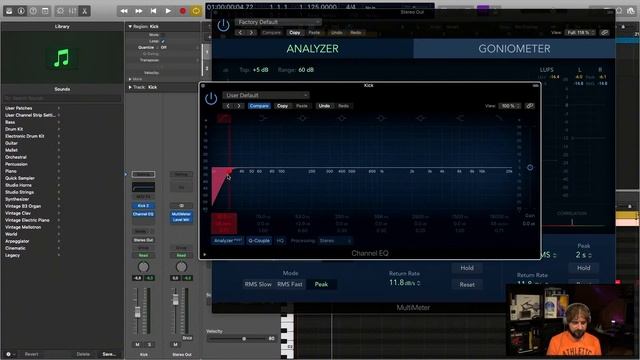Start playback with the Play button
Image resolution: width=640 pixels, height=360 pixels.
click(168, 11)
